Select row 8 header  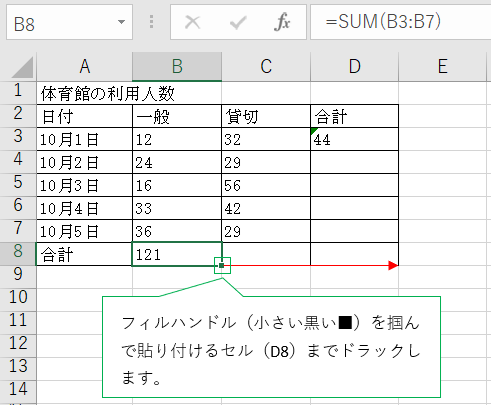(x=18, y=254)
